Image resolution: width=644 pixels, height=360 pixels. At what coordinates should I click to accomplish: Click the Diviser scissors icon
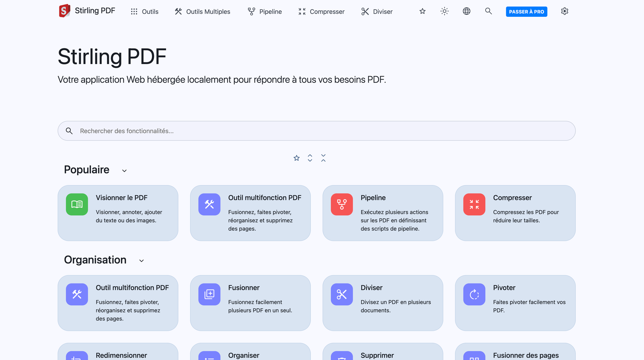(x=341, y=294)
